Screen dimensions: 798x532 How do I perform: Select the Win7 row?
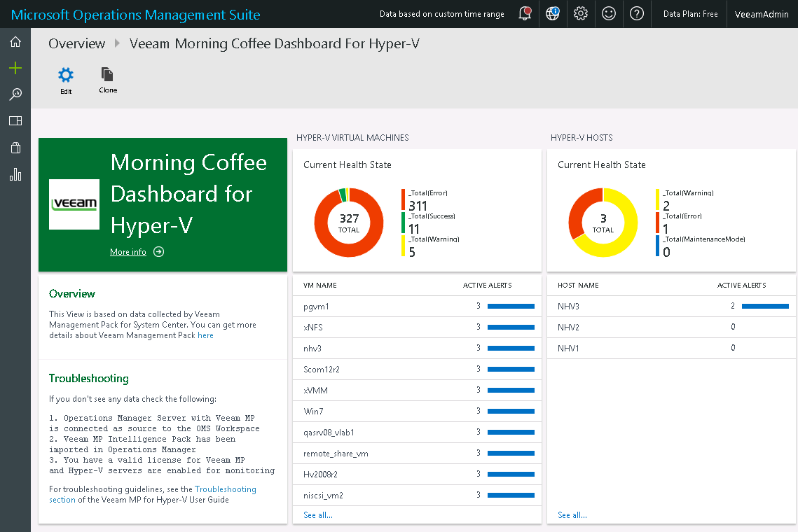(418, 411)
